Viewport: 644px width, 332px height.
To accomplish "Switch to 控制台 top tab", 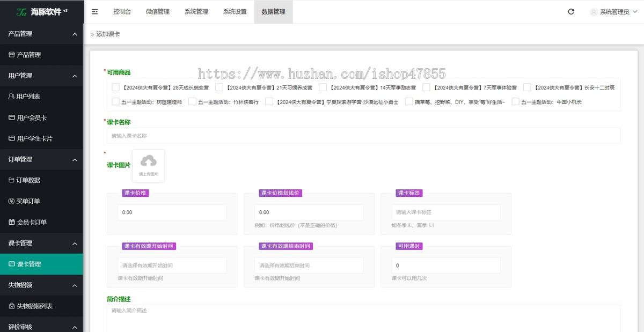I will (122, 12).
